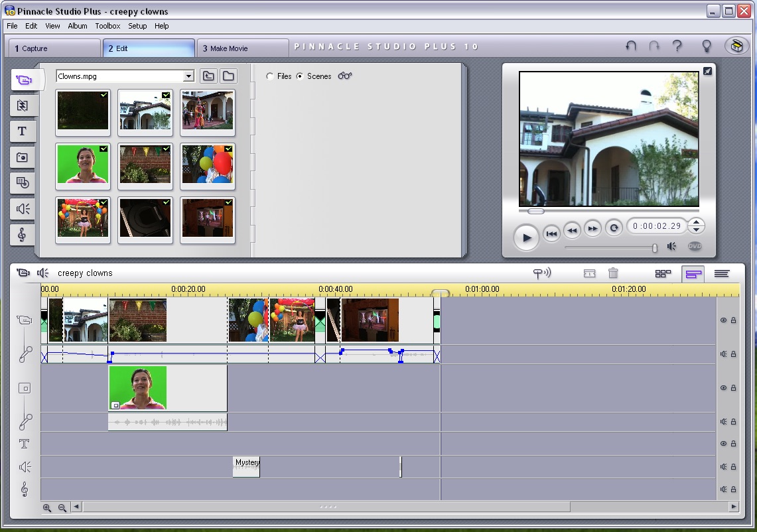This screenshot has width=757, height=532.
Task: Select the Files radio button
Action: click(270, 76)
